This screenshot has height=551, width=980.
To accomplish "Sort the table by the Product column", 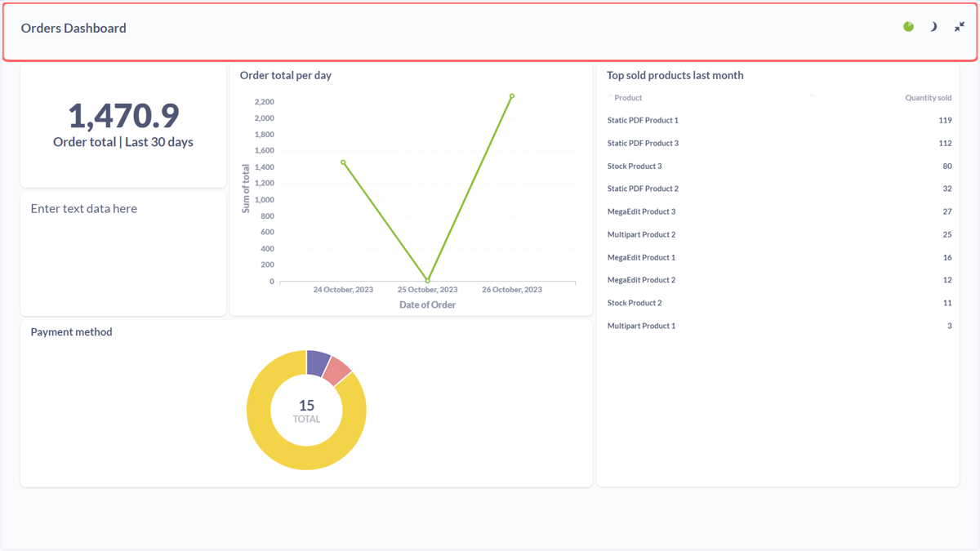I will [628, 98].
